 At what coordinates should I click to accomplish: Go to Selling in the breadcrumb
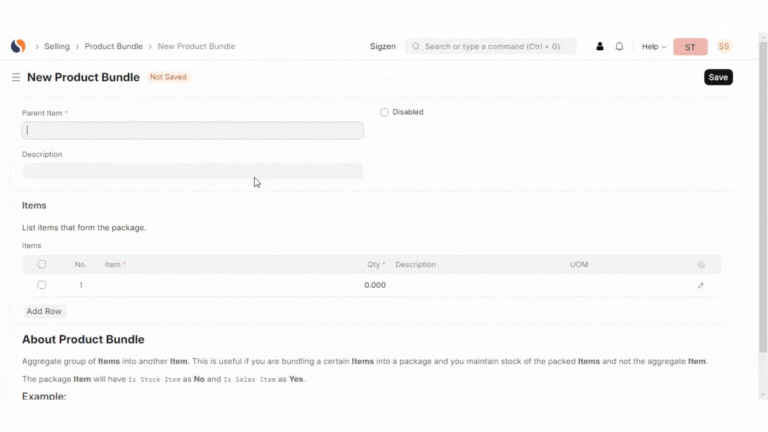[x=57, y=46]
